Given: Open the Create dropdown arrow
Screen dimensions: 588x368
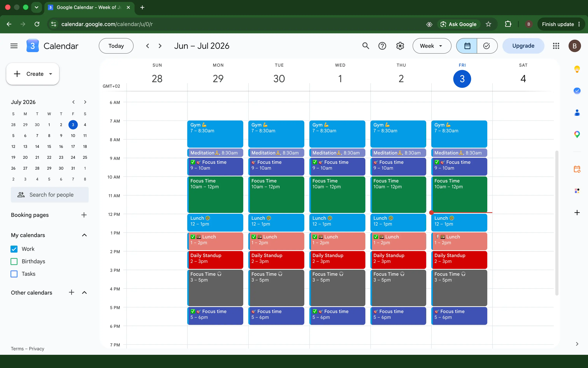Looking at the screenshot, I should point(51,74).
